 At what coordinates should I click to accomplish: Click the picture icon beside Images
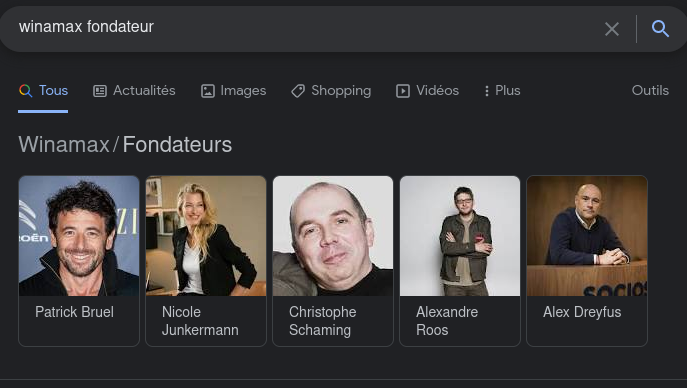click(208, 91)
